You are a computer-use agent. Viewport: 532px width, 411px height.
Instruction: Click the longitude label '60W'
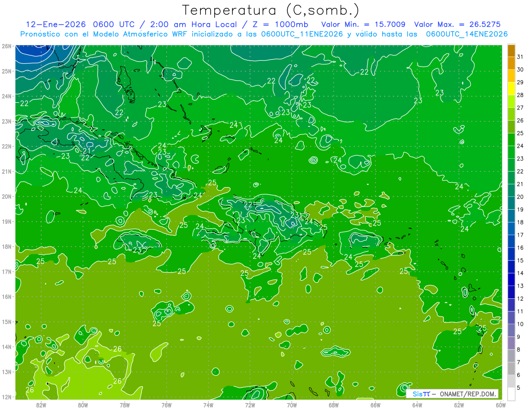[501, 405]
